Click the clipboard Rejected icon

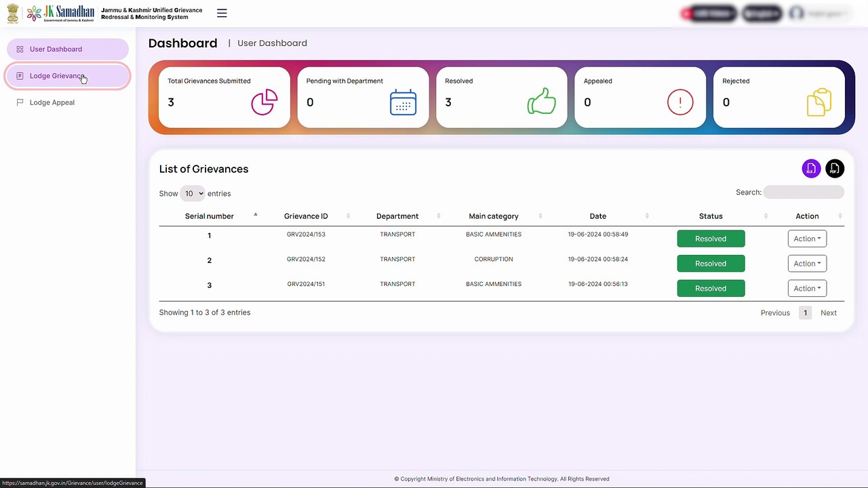[819, 102]
